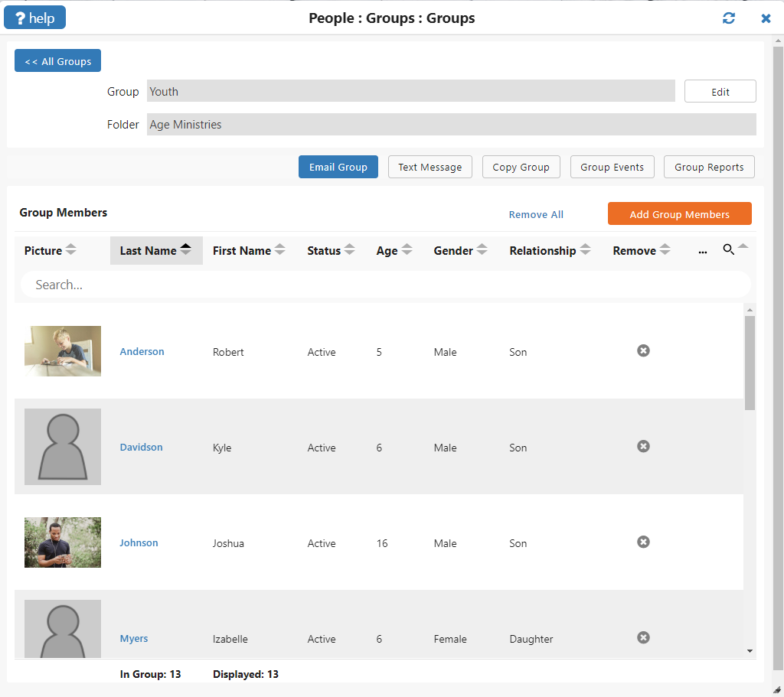Open Anderson's profile via last name link
This screenshot has height=697, width=784.
142,352
